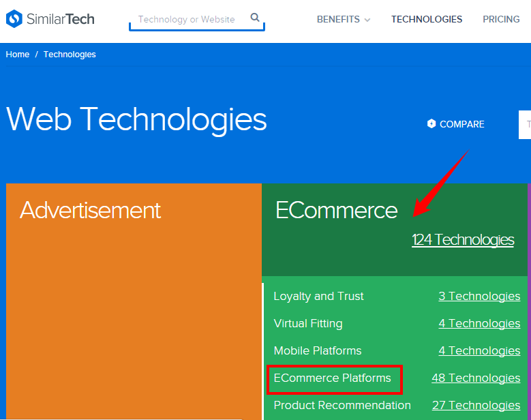
Task: Select Product Recommendation category
Action: coord(342,405)
